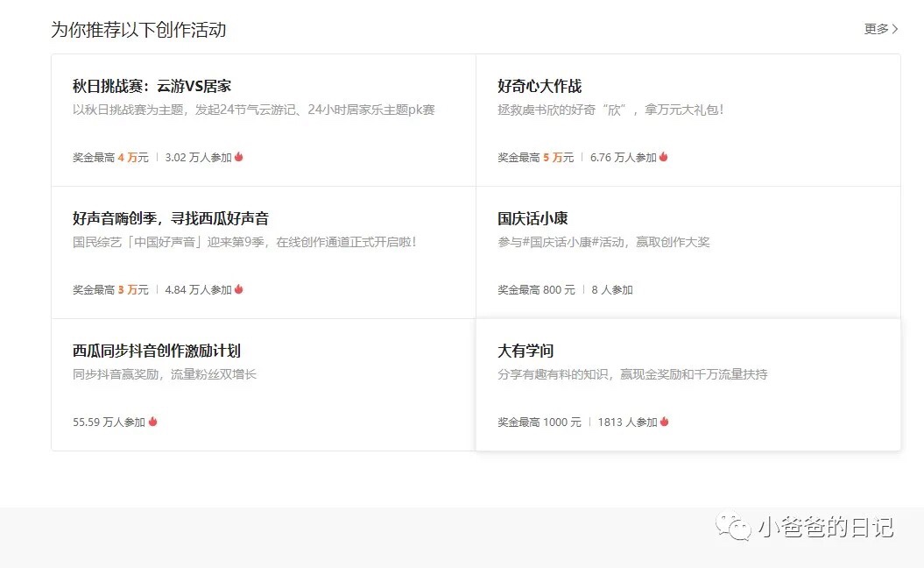Click description 以秋日挑战赛为主题，发起24节气云游记
Image resolution: width=924 pixels, height=568 pixels.
[253, 110]
